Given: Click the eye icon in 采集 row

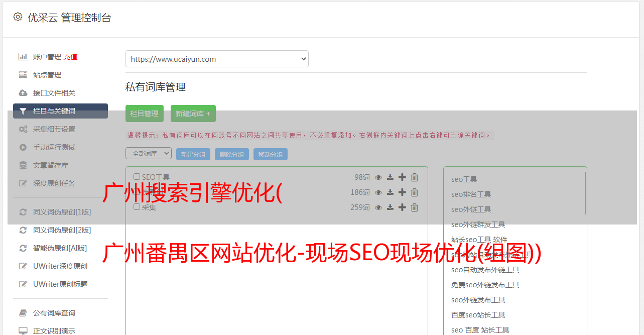Looking at the screenshot, I should pos(378,207).
